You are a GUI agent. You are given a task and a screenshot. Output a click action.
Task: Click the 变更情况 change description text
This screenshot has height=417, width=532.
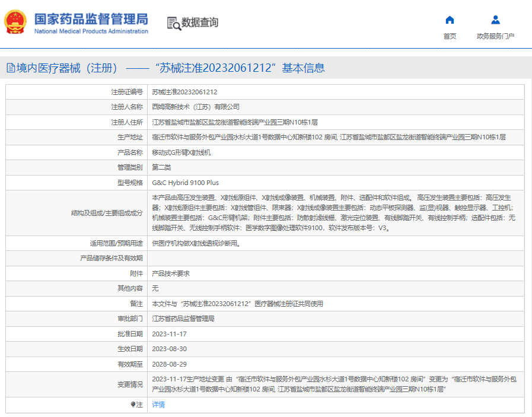[334, 384]
